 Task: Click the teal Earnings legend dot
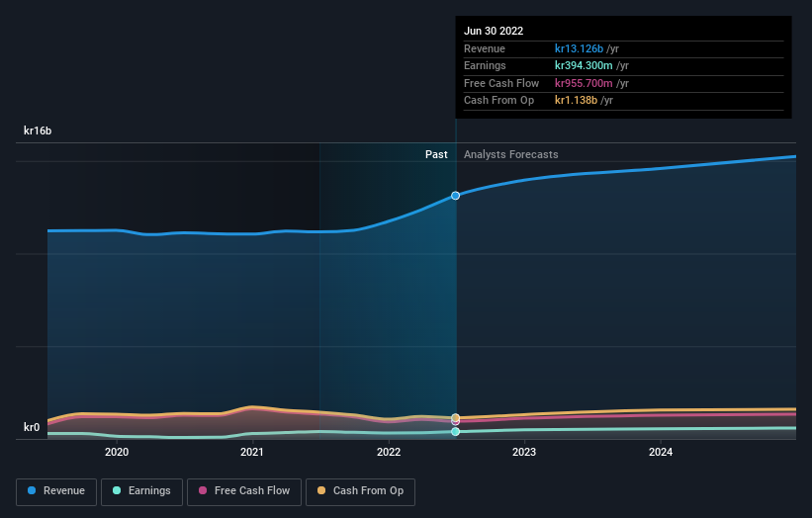click(x=117, y=490)
